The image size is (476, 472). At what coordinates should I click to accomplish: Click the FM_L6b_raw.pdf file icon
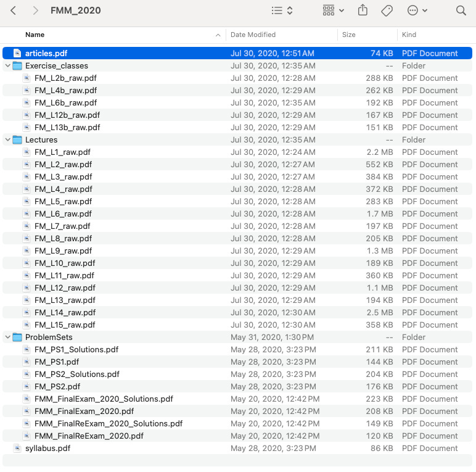point(27,102)
